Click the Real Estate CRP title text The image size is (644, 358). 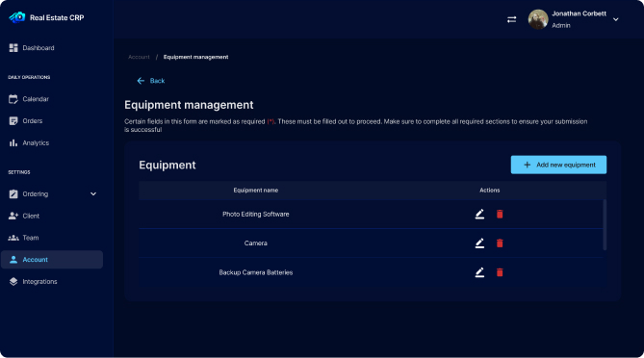click(57, 17)
